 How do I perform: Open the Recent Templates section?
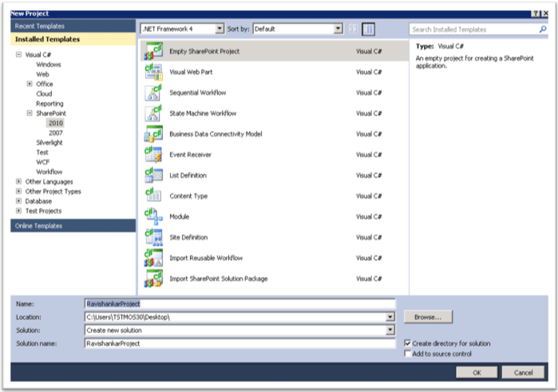[73, 26]
